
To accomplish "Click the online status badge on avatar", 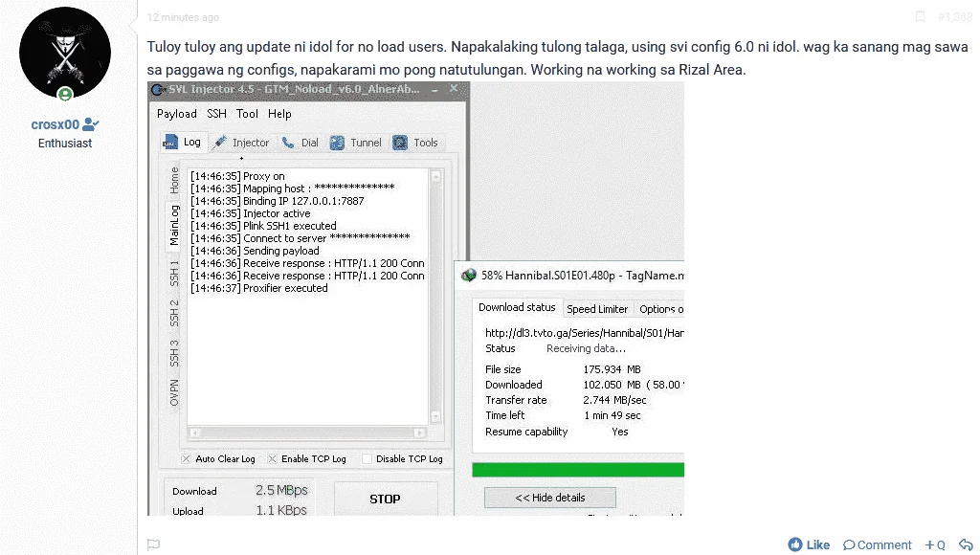I will 65,95.
